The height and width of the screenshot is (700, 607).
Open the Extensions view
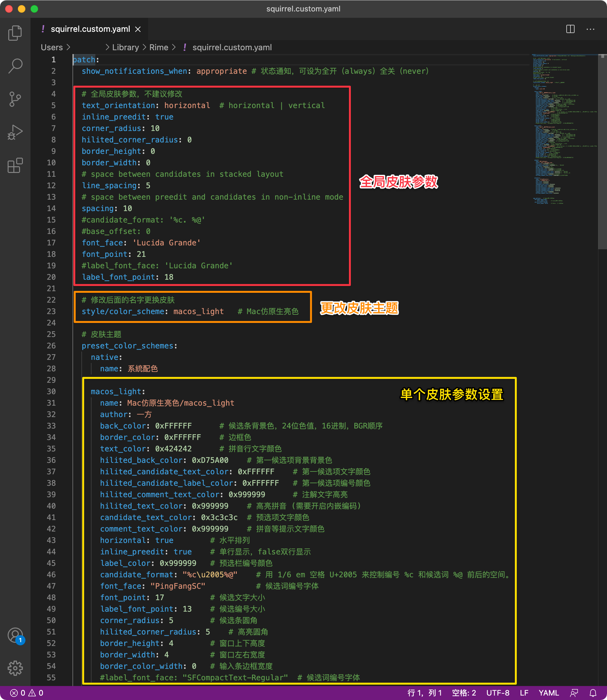click(x=15, y=165)
